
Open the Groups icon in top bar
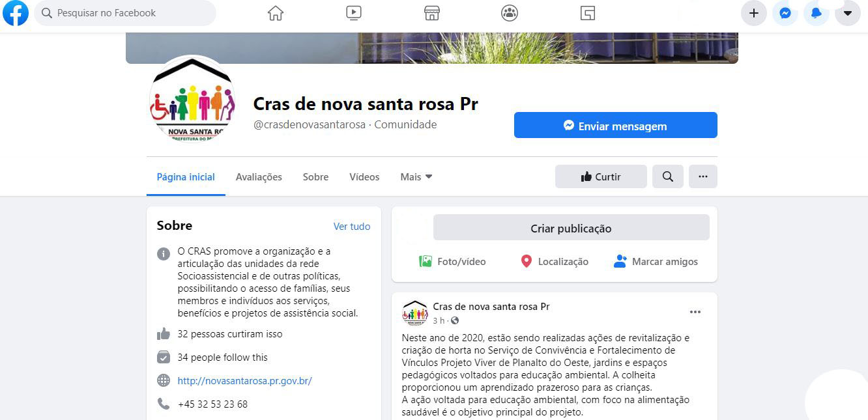(x=510, y=13)
